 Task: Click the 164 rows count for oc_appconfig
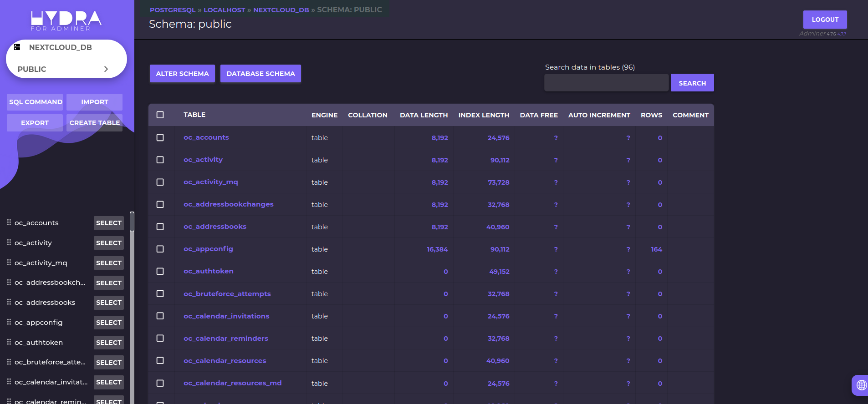656,249
